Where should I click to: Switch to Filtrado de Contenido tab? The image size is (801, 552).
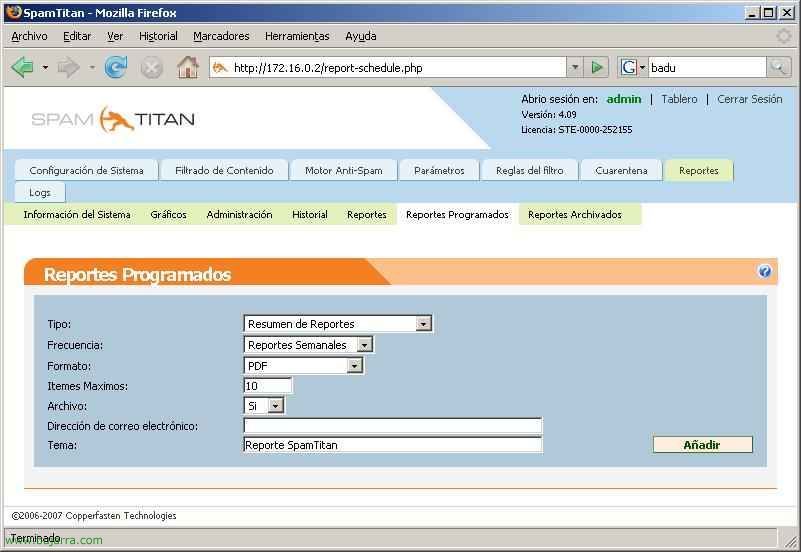point(224,171)
